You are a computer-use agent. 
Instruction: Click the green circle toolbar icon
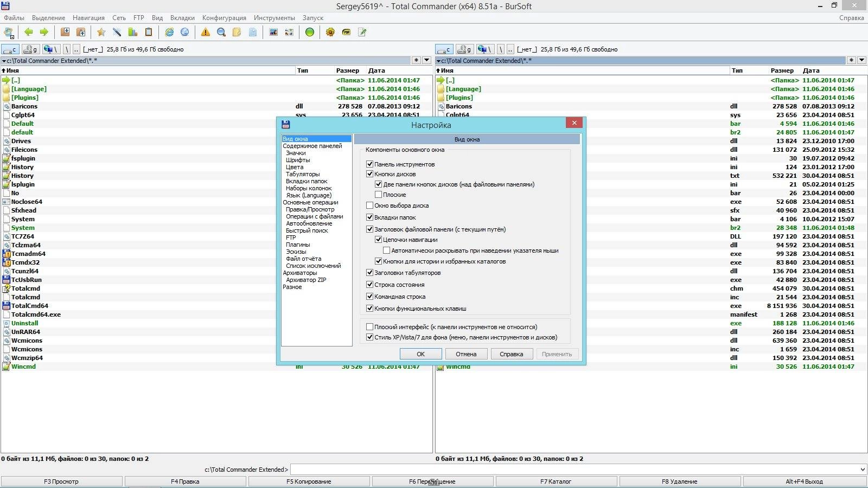coord(310,32)
